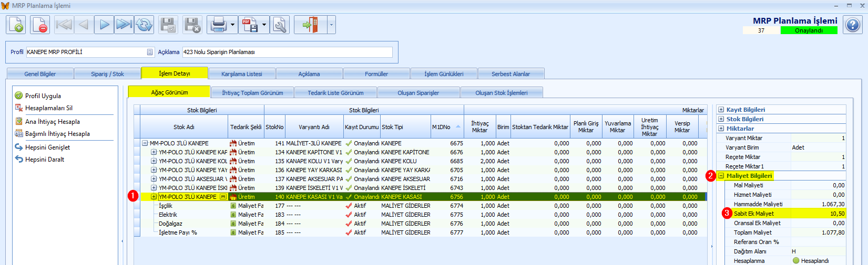The image size is (868, 265).
Task: Click Hesaplamaları Sil action
Action: [x=48, y=108]
